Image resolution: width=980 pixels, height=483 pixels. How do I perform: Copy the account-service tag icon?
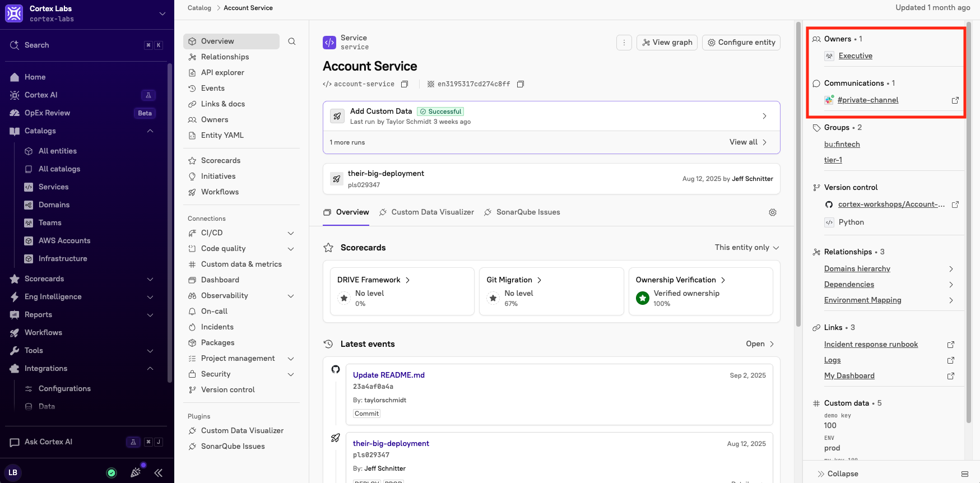pos(405,84)
